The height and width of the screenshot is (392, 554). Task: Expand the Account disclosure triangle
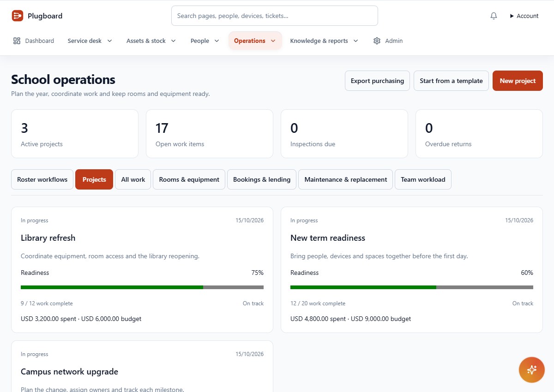pyautogui.click(x=512, y=16)
